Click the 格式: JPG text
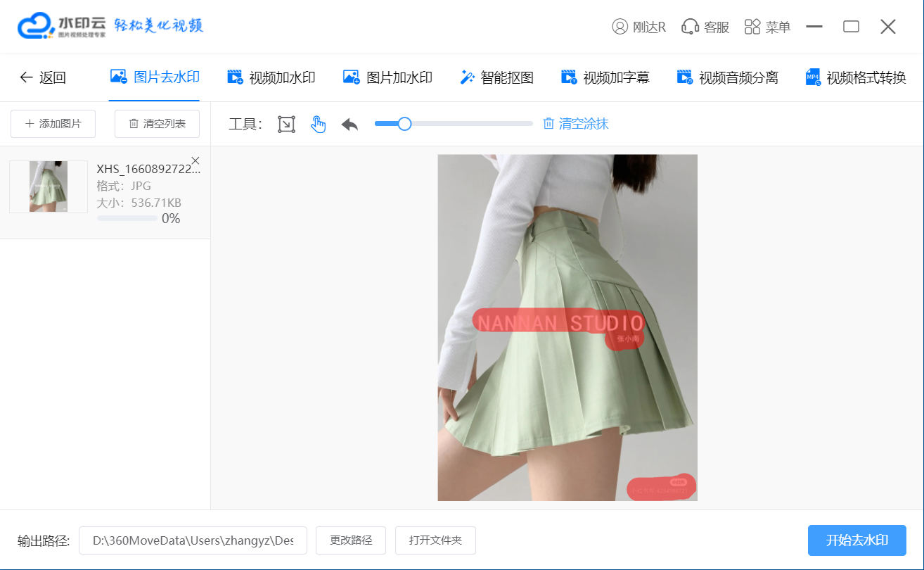The image size is (924, 570). pos(124,186)
